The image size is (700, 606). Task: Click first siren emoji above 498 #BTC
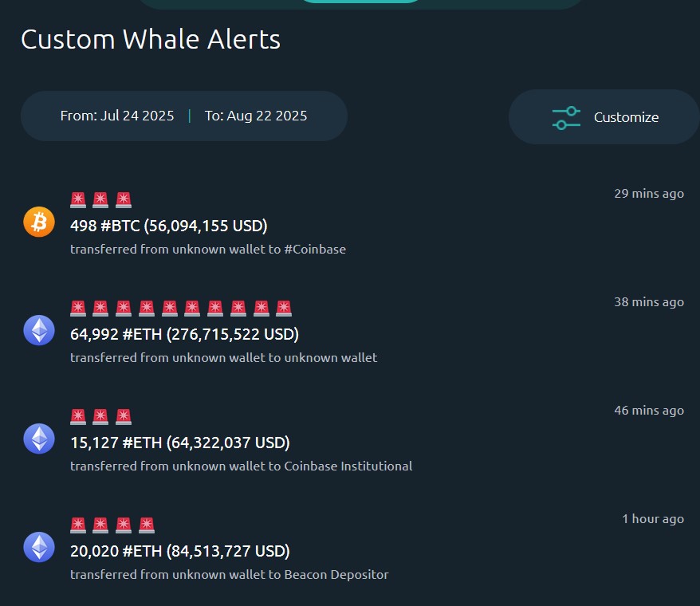(78, 199)
